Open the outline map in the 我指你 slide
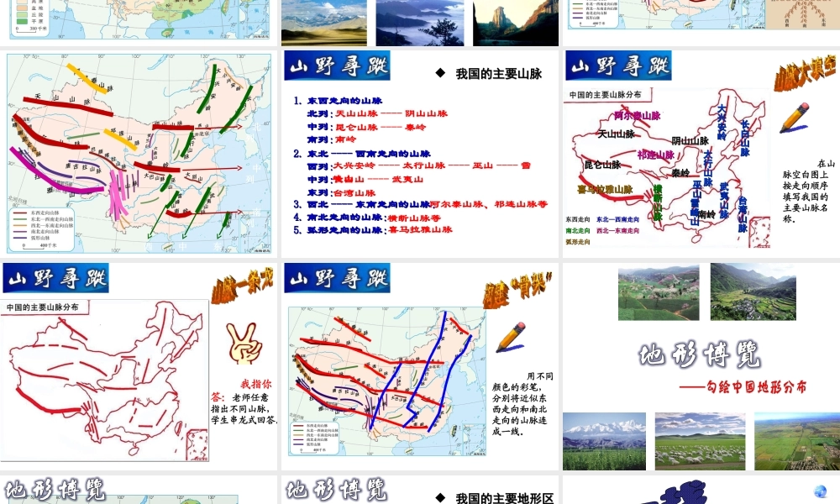The width and height of the screenshot is (840, 504). tap(104, 381)
